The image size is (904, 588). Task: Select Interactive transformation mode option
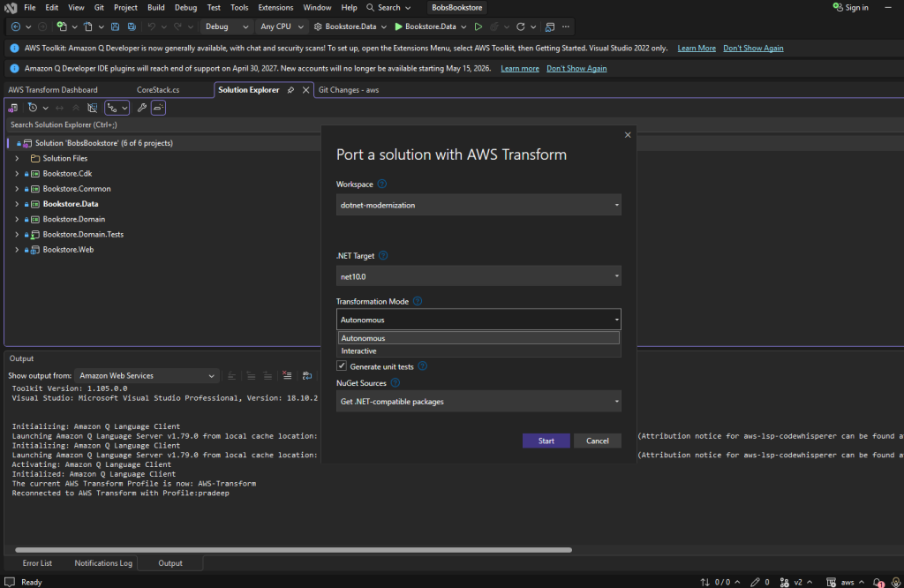[x=478, y=351]
